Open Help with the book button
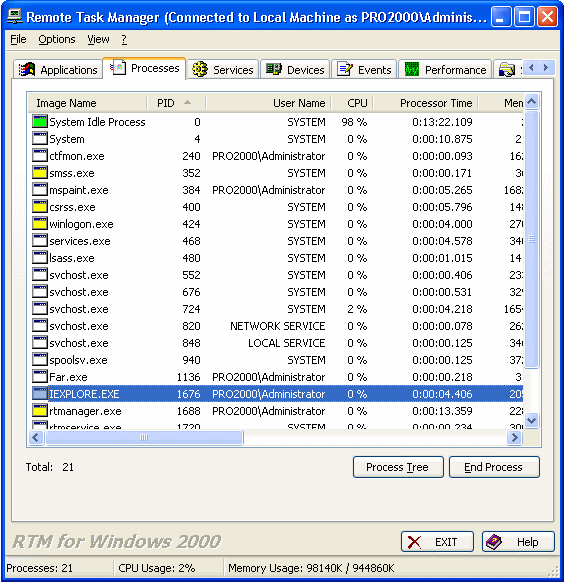 coord(518,542)
